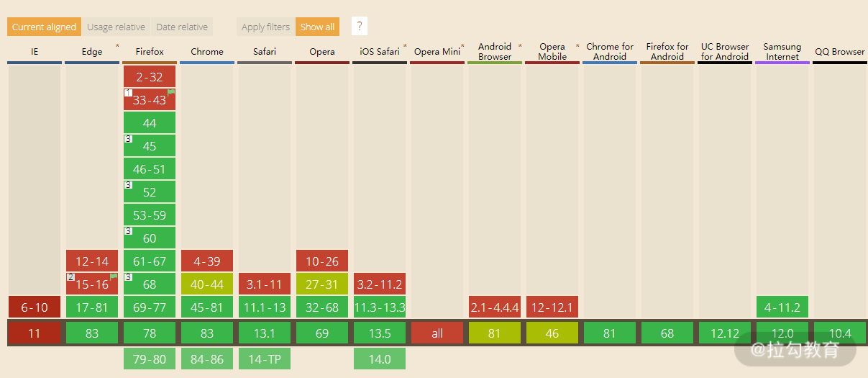Screen dimensions: 868x378
Task: Select the Edge 17-81 version cell
Action: pos(92,307)
